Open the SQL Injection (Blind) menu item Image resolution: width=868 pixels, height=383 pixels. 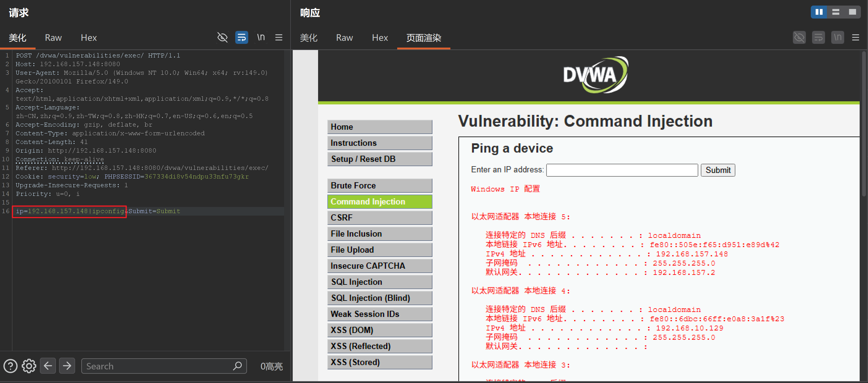(x=380, y=298)
